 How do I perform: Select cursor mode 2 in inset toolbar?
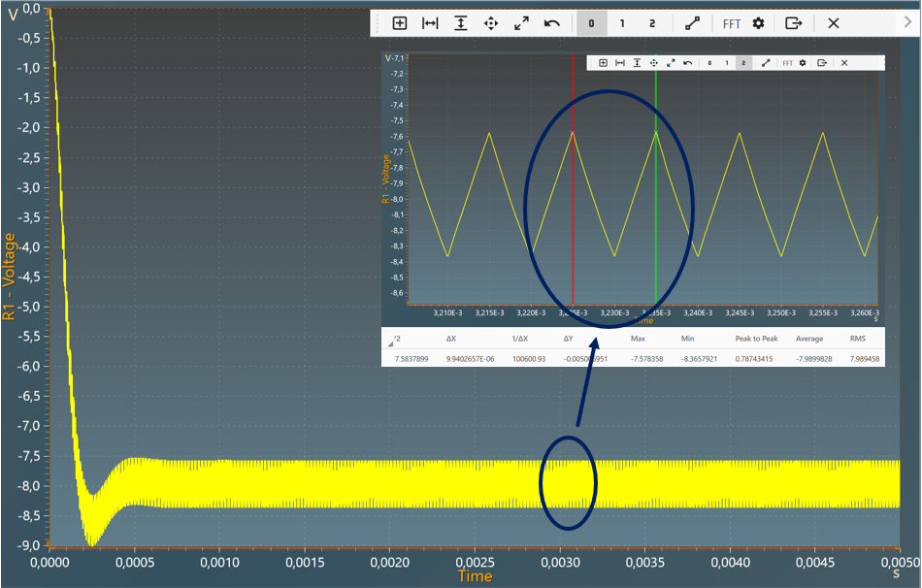(743, 63)
